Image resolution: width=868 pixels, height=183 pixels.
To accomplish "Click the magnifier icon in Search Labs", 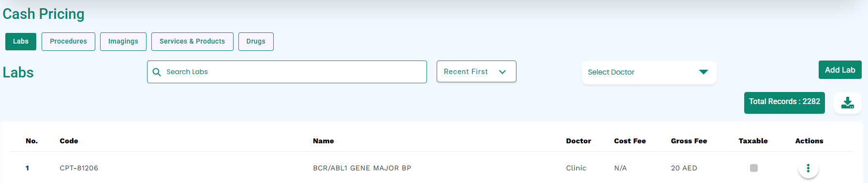I will point(157,72).
